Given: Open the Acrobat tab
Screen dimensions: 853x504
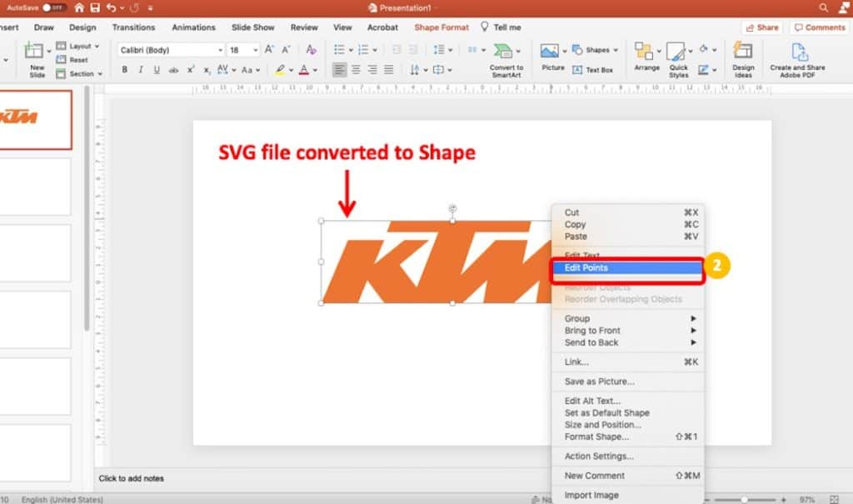Looking at the screenshot, I should (x=382, y=27).
